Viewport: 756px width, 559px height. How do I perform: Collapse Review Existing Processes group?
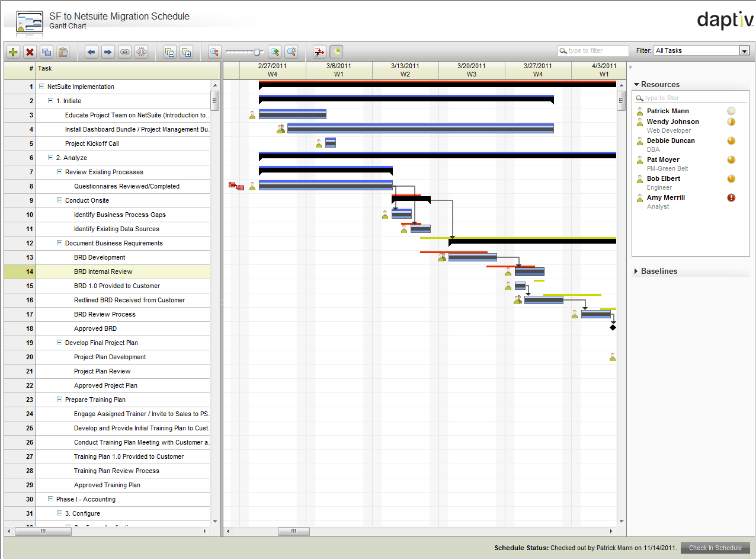[59, 172]
